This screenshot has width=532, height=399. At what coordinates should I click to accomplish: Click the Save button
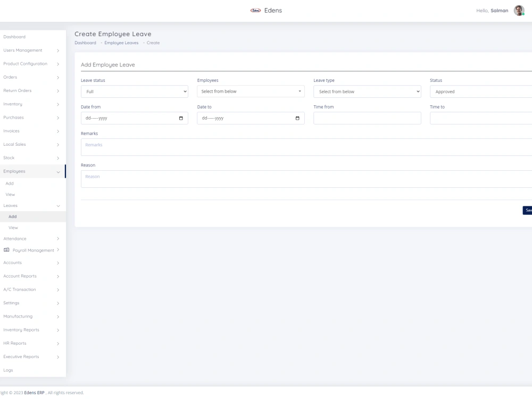[x=527, y=210]
